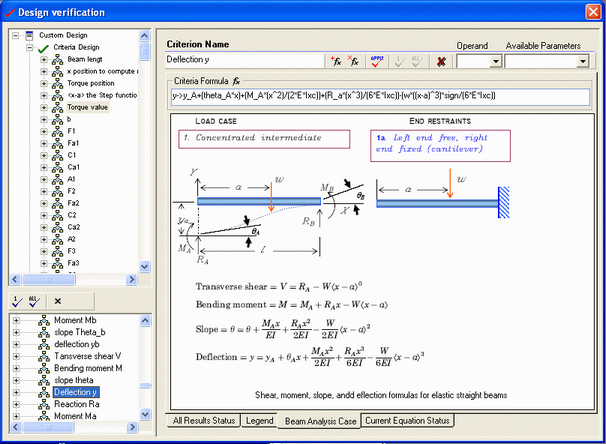Expand the Torque value tree node
This screenshot has width=606, height=444.
(44, 107)
